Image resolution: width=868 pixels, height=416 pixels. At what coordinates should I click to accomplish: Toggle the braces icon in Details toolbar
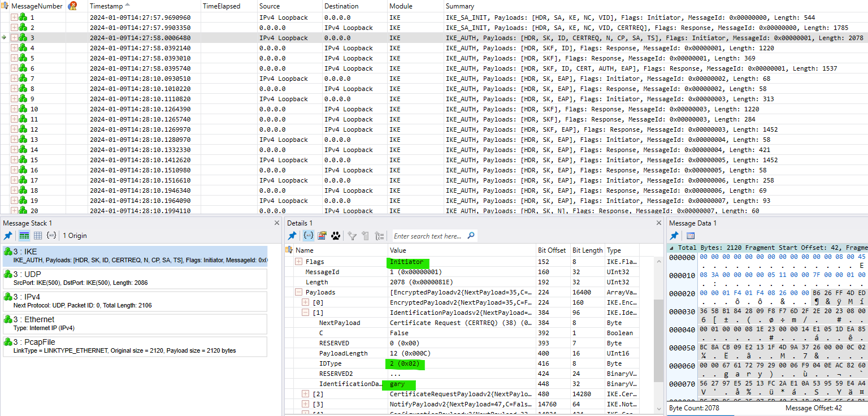pos(309,236)
